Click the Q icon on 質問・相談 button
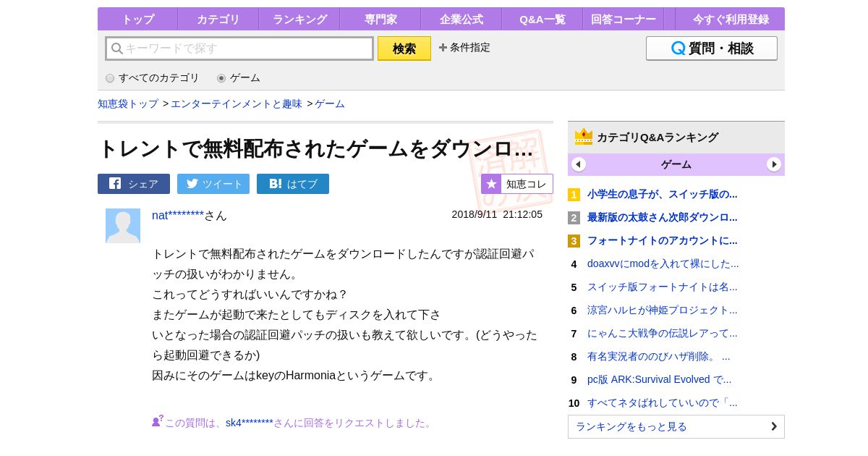The image size is (868, 456). tap(678, 48)
